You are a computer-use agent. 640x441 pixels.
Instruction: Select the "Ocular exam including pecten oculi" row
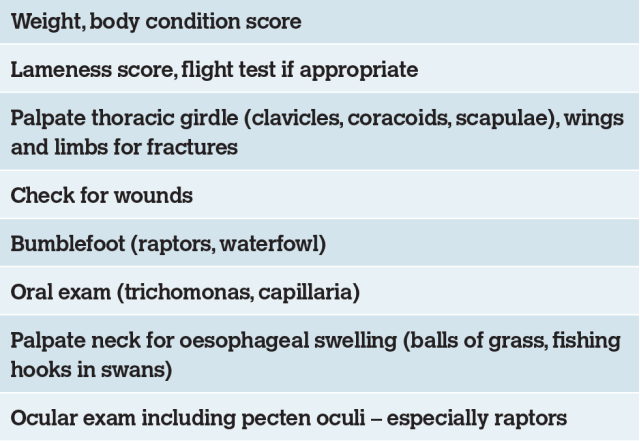[x=320, y=417]
